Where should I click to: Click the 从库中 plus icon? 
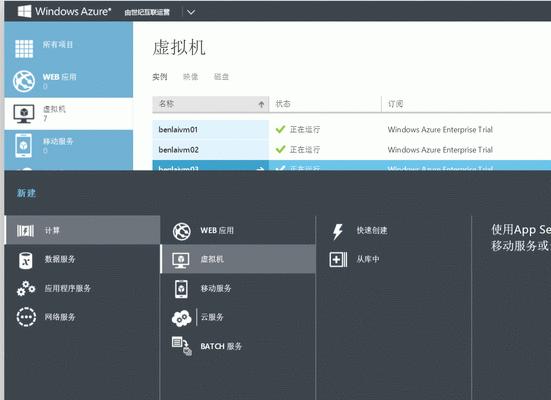(x=338, y=260)
